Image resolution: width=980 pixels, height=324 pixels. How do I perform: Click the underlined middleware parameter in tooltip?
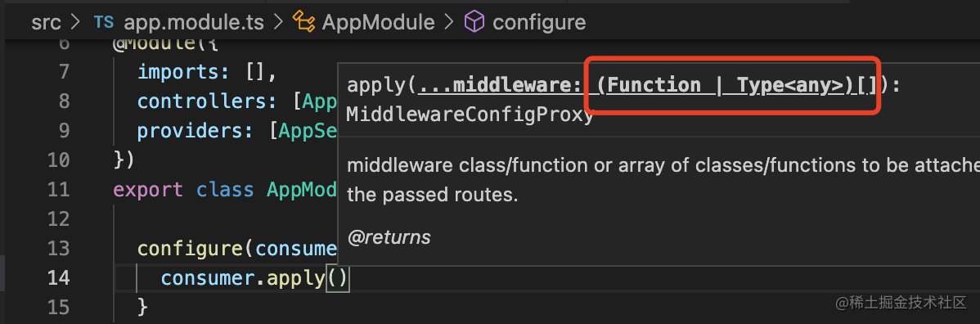(x=499, y=85)
